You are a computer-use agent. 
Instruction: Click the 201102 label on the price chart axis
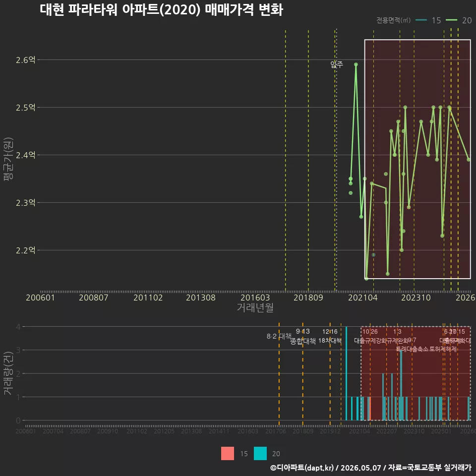click(148, 297)
